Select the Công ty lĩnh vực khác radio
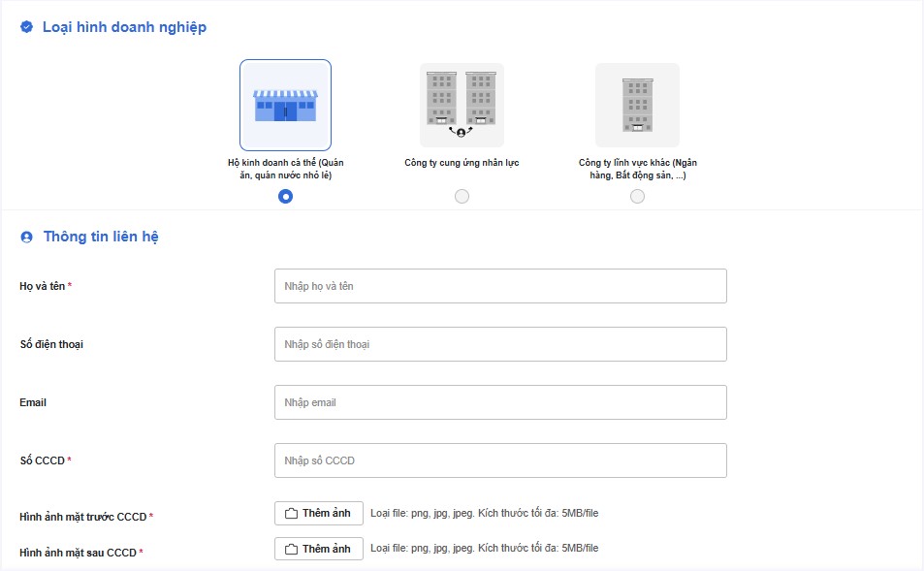Screen dimensions: 924x571 pos(638,196)
